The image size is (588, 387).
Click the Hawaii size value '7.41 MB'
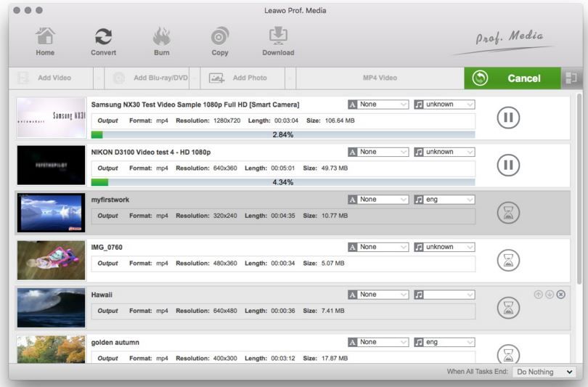332,311
